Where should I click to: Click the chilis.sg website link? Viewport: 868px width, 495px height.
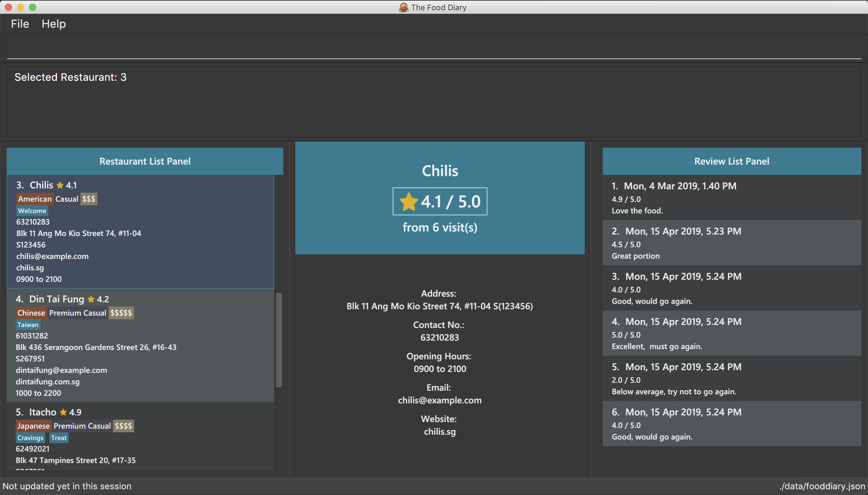coord(439,432)
